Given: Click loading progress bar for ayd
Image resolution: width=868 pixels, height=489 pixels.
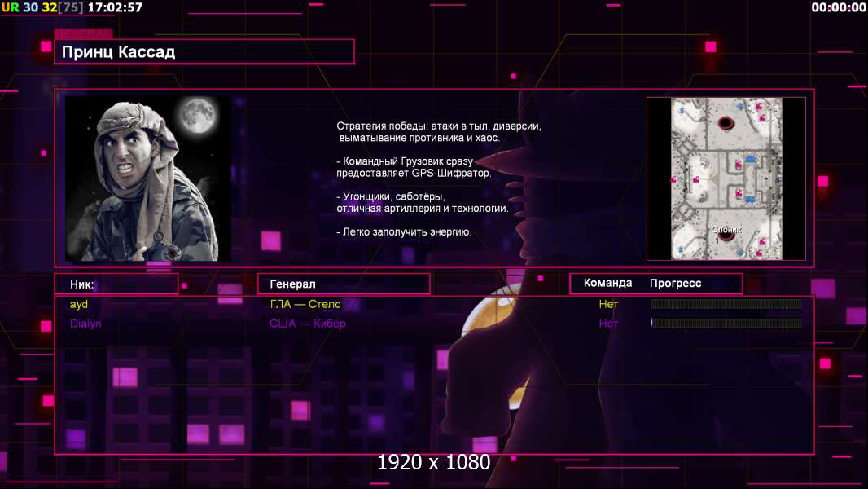Looking at the screenshot, I should coord(726,303).
